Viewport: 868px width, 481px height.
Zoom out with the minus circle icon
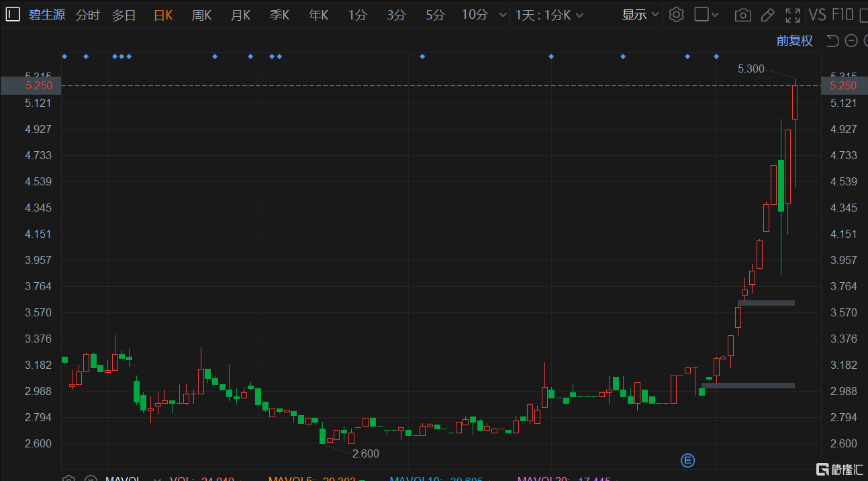tap(851, 41)
